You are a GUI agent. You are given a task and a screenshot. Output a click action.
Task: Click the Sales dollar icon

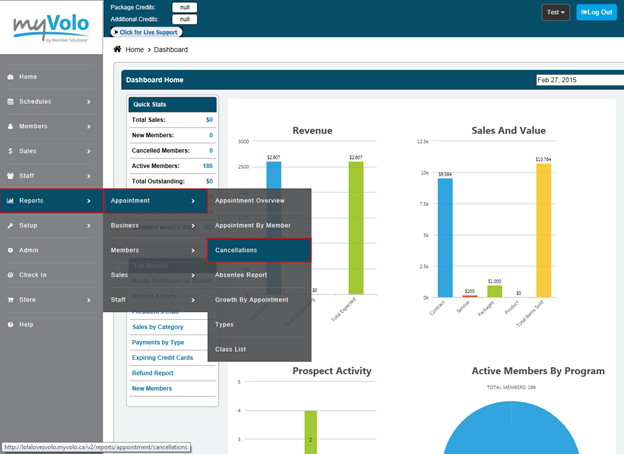(x=10, y=151)
